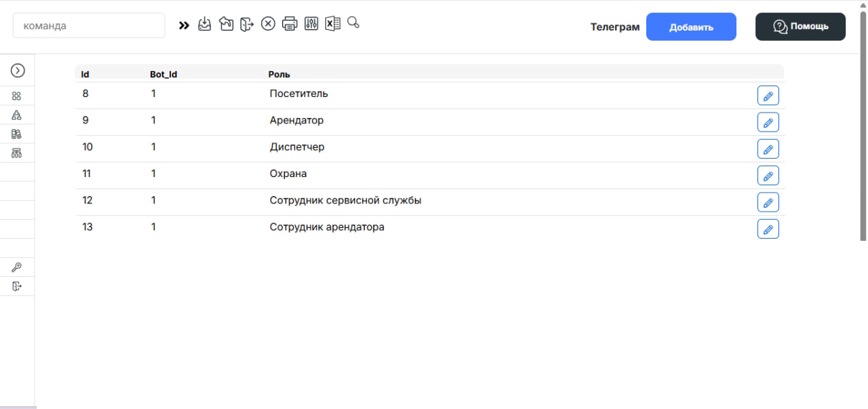Click the circled X cancel icon
The height and width of the screenshot is (409, 868).
coord(268,24)
